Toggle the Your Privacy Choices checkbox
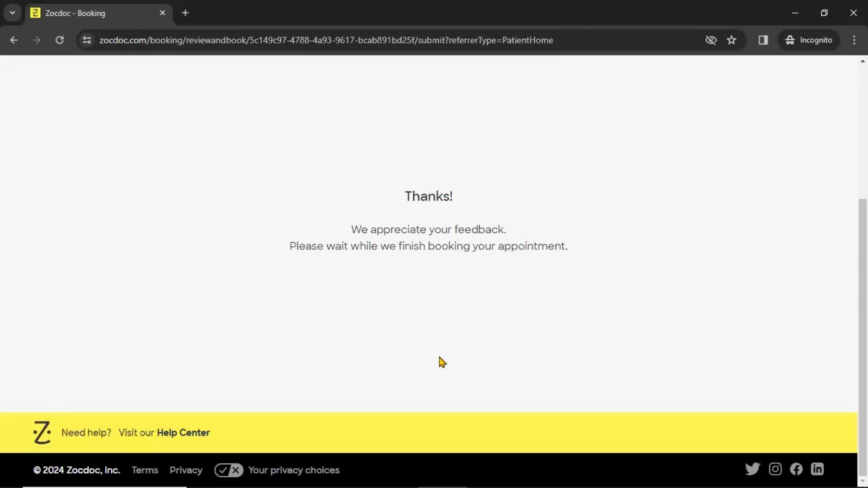Image resolution: width=868 pixels, height=488 pixels. coord(228,470)
